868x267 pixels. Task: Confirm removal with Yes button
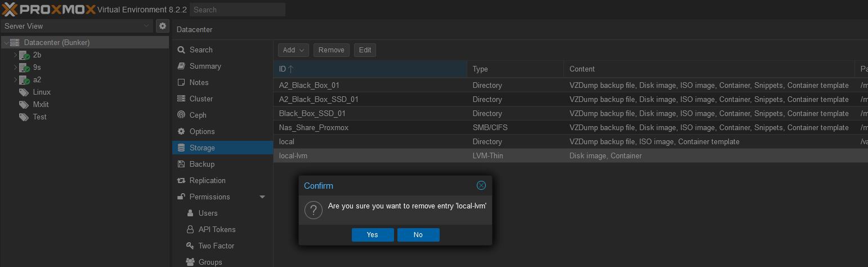(373, 235)
